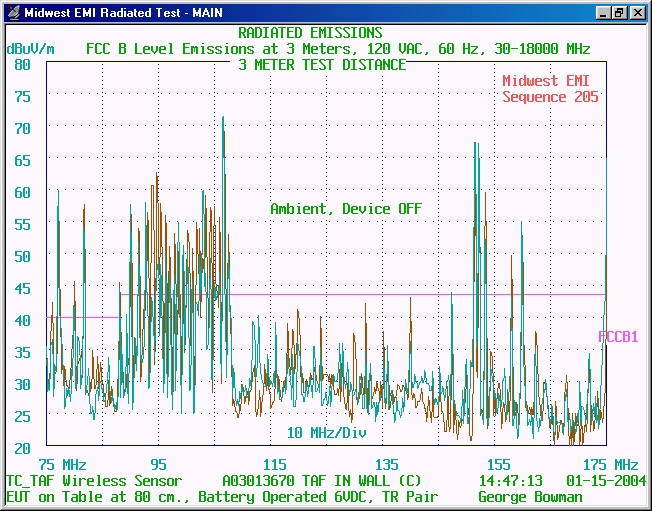Click the application icon in the title bar
652x511 pixels.
[12, 13]
